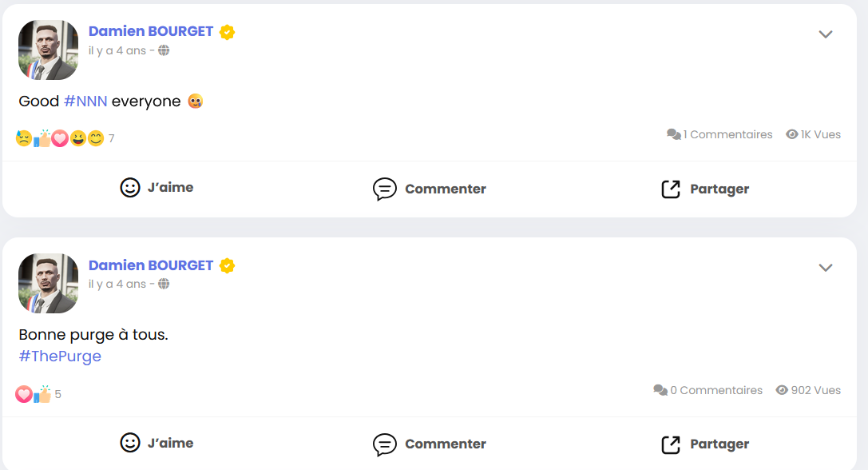
Task: Click verified badge on the #NNN post
Action: pos(228,32)
